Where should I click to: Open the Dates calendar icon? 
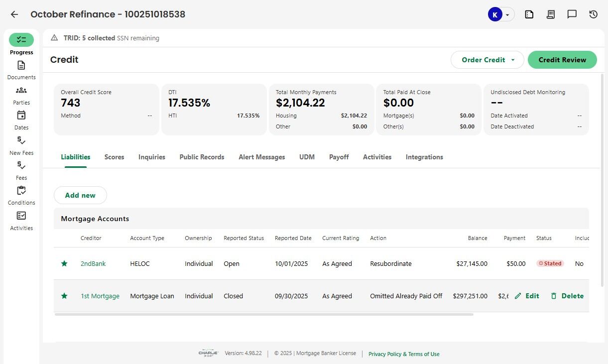21,116
